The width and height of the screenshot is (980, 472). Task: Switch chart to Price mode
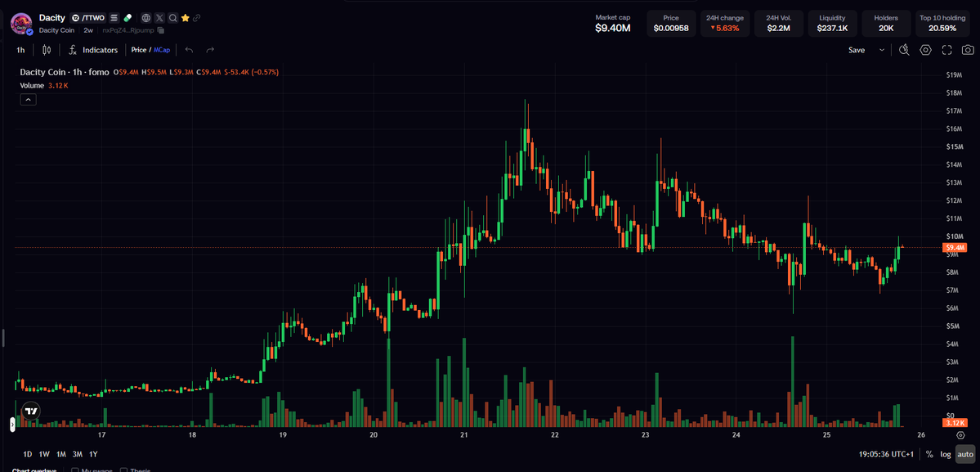point(138,50)
